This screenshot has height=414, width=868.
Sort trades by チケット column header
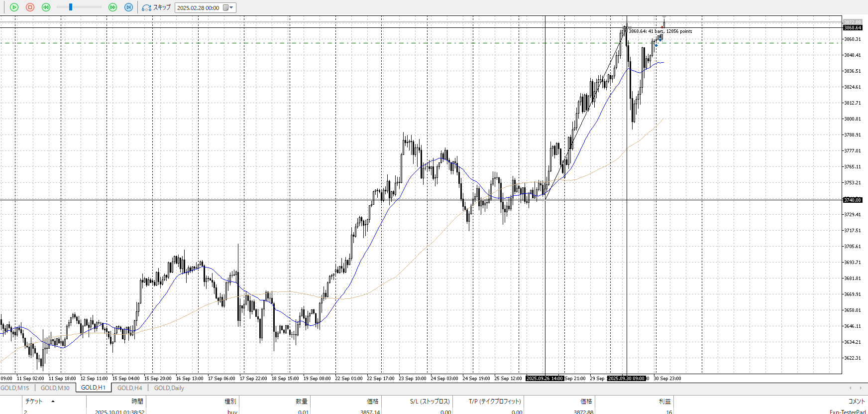coord(34,402)
